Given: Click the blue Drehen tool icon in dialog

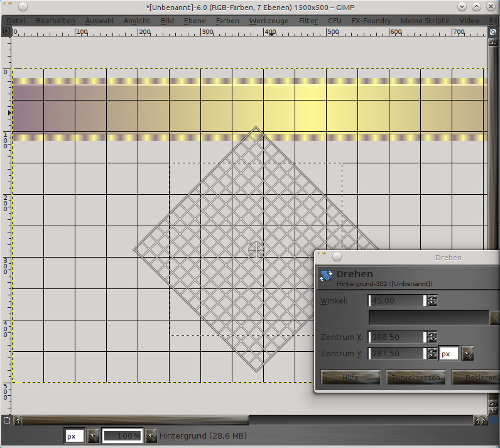Looking at the screenshot, I should click(326, 276).
